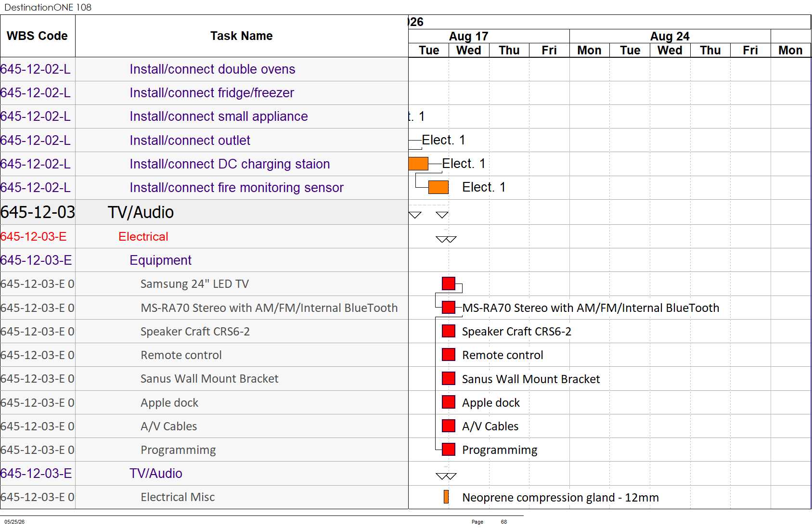Select task Install/connect outlet
Image resolution: width=812 pixels, height=528 pixels.
point(190,141)
